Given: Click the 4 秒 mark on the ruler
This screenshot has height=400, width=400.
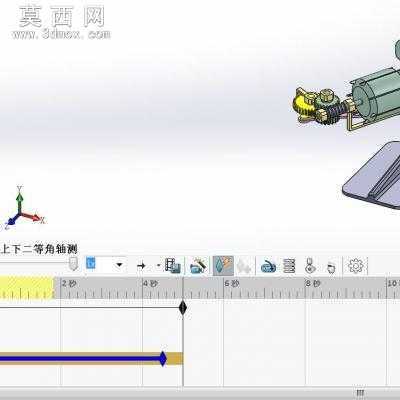Looking at the screenshot, I should click(x=150, y=284).
